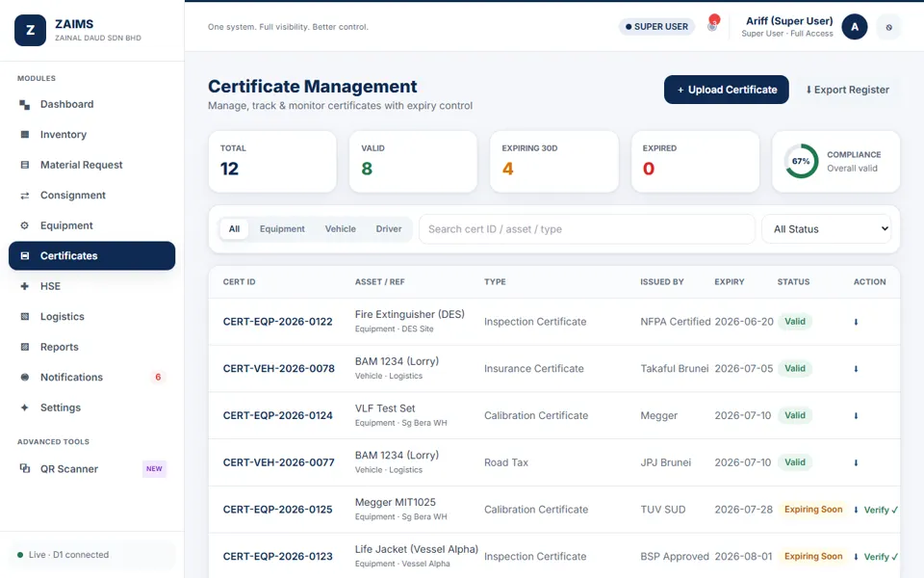Image resolution: width=924 pixels, height=578 pixels.
Task: Click the Valid certificates card
Action: [x=413, y=162]
